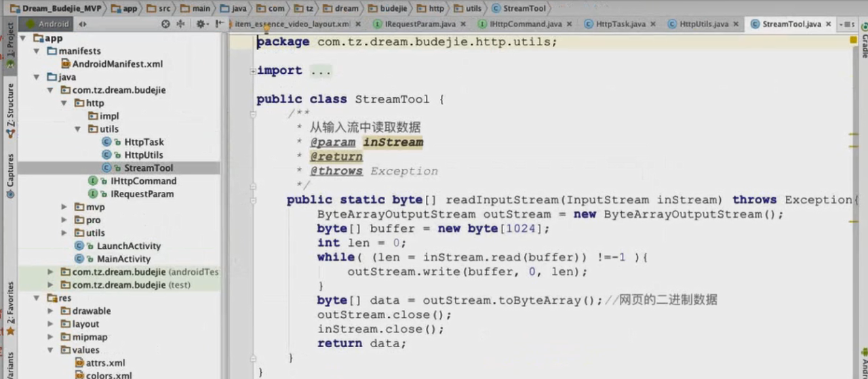This screenshot has height=379, width=868.
Task: Select attrs.xml in values folder
Action: pyautogui.click(x=100, y=363)
